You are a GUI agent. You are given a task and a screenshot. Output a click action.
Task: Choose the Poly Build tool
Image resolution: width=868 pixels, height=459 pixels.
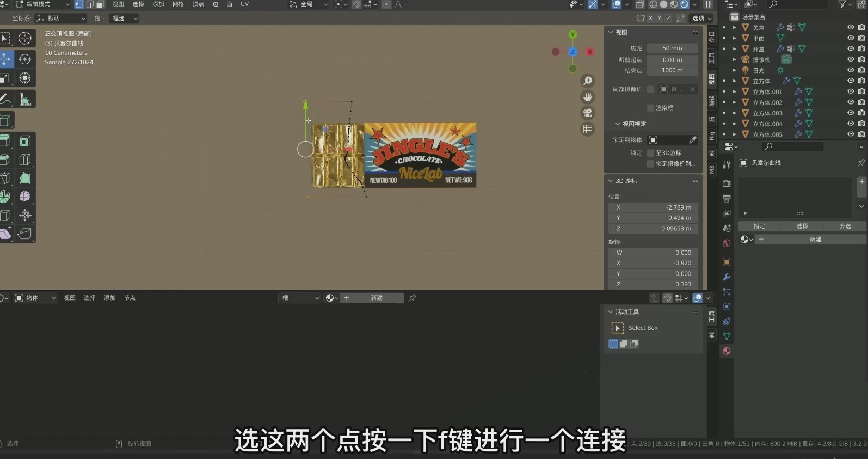(x=25, y=178)
